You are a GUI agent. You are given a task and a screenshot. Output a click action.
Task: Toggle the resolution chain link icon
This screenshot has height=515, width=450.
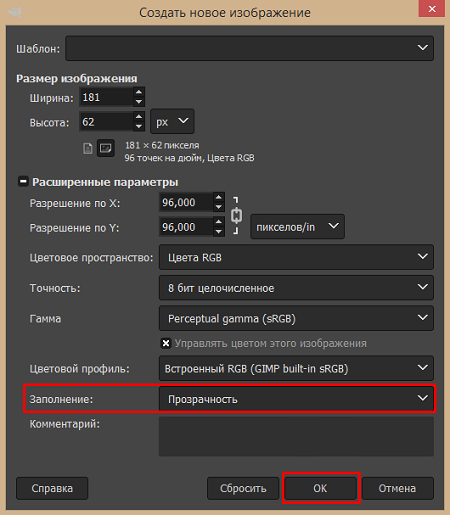click(236, 215)
